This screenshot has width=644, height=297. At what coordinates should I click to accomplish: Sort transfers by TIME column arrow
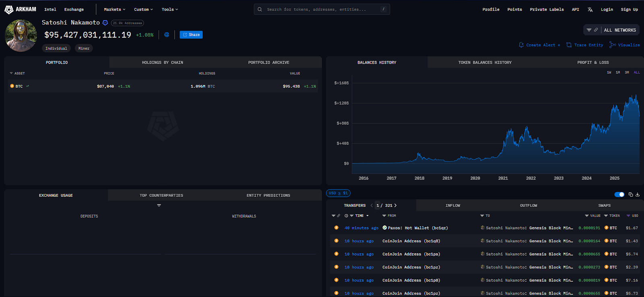click(367, 216)
